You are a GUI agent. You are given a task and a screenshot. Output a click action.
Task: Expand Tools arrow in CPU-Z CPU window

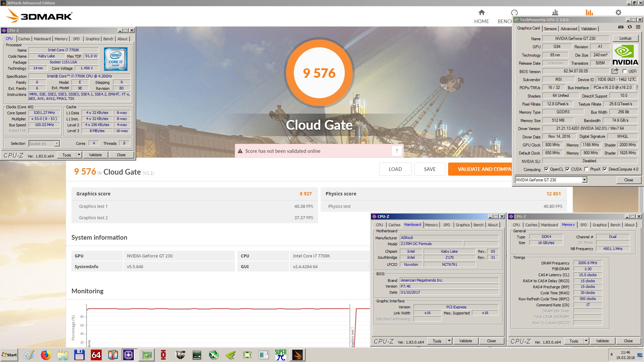click(79, 155)
